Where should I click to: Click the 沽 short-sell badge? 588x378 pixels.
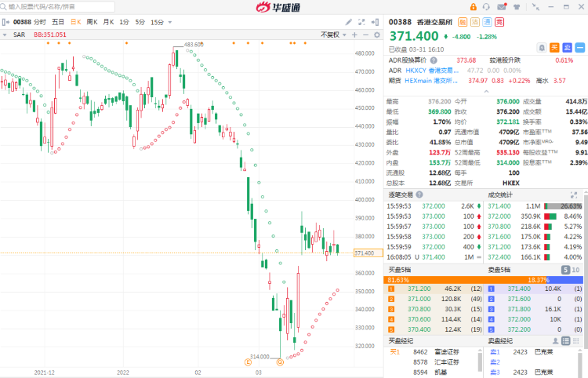point(475,22)
